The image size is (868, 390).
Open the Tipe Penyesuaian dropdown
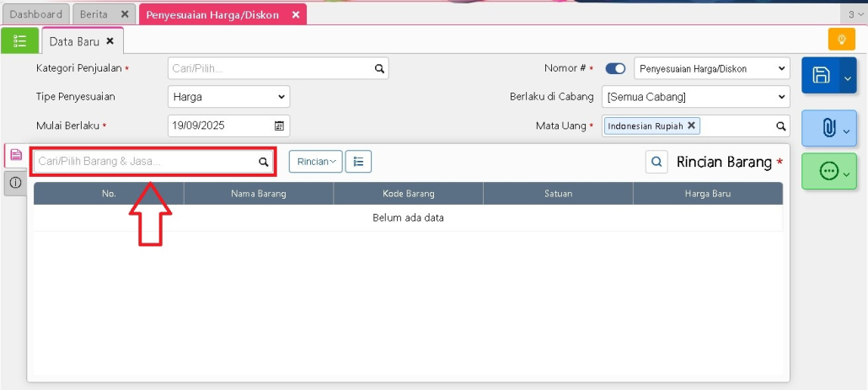[x=228, y=97]
